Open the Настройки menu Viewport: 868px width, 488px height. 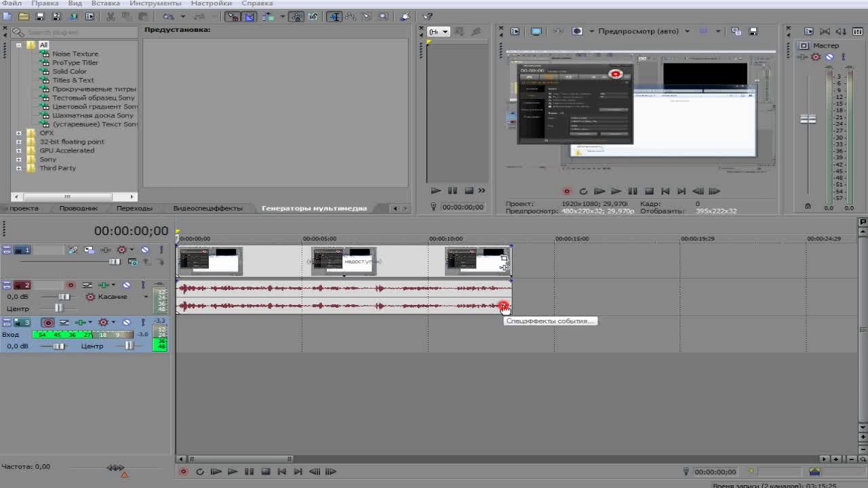pos(212,3)
